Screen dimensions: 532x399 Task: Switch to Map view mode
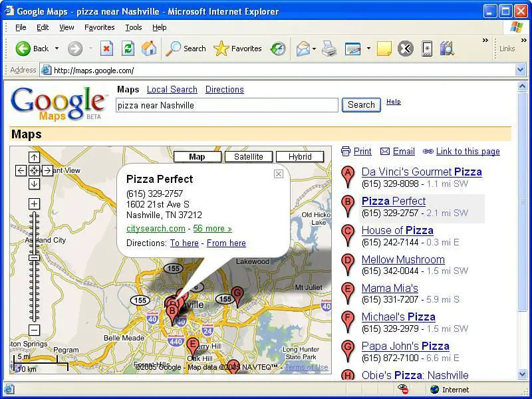point(197,157)
